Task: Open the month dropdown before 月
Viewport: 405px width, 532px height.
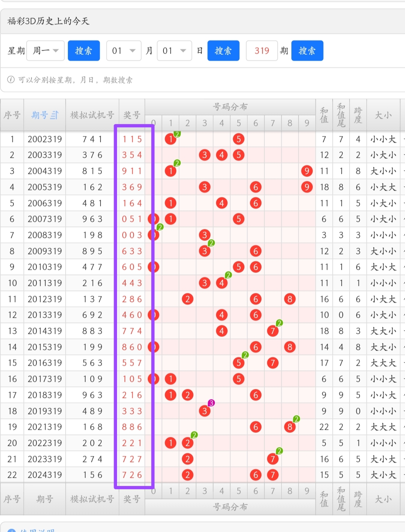Action: point(124,51)
